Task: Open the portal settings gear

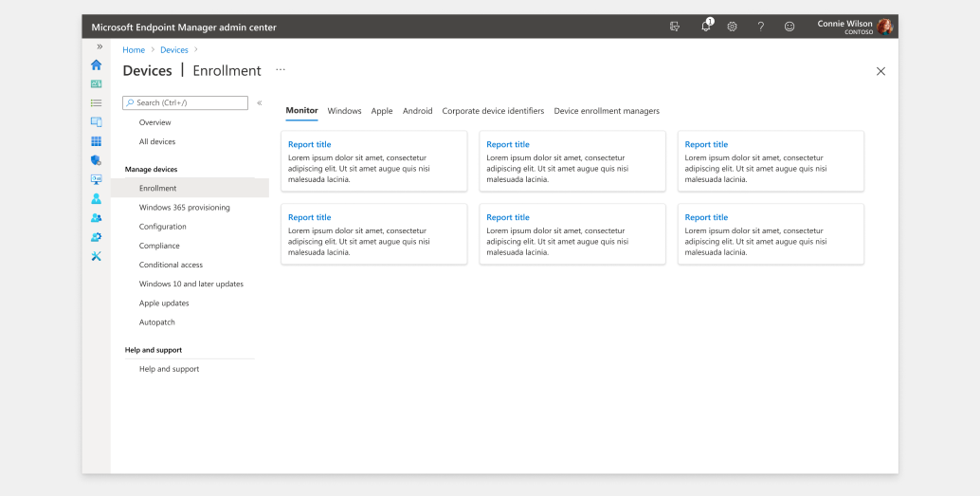Action: [732, 27]
